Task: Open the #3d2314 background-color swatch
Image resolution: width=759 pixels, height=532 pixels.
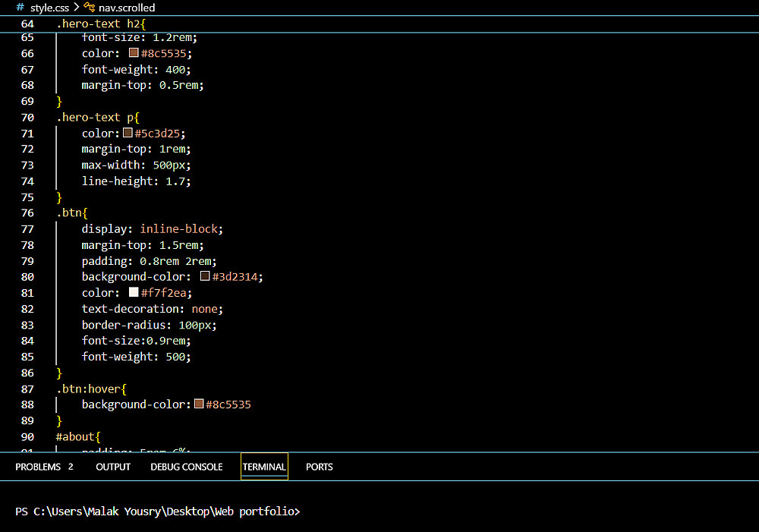Action: click(205, 276)
